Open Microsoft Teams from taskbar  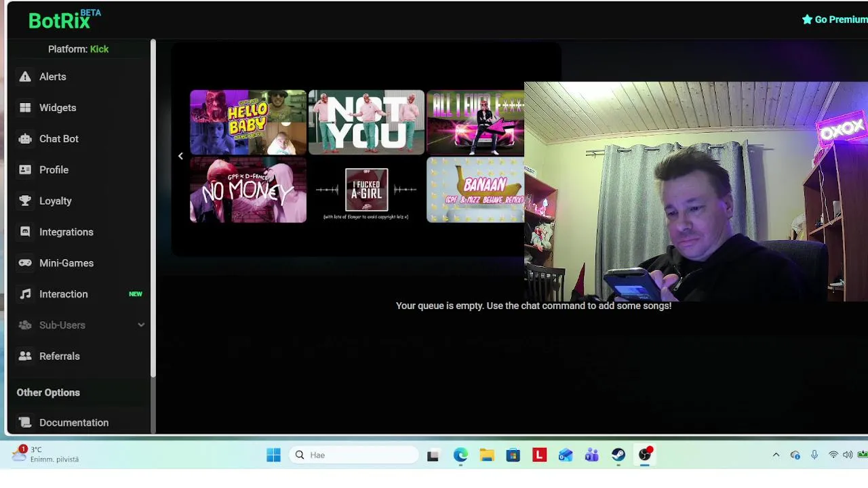(592, 455)
